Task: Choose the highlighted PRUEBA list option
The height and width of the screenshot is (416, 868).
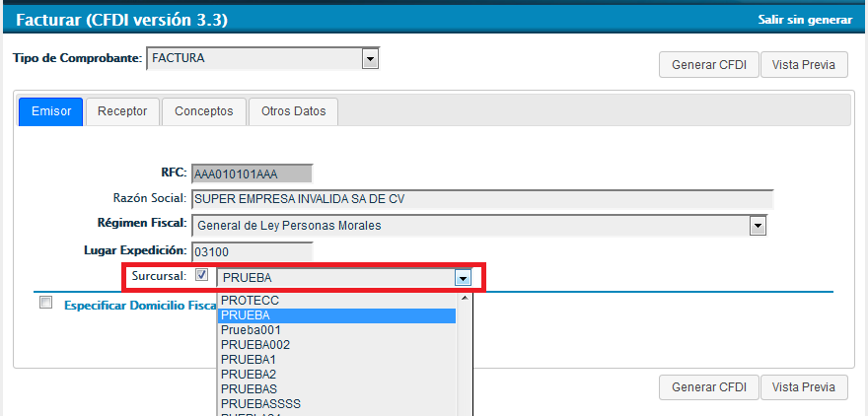Action: click(x=335, y=315)
